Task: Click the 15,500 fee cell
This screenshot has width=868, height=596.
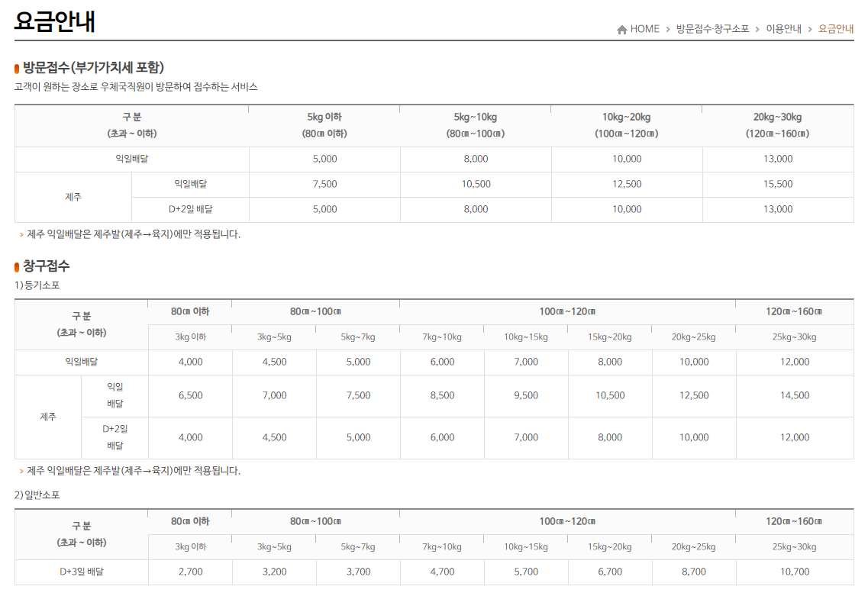Action: pos(778,184)
